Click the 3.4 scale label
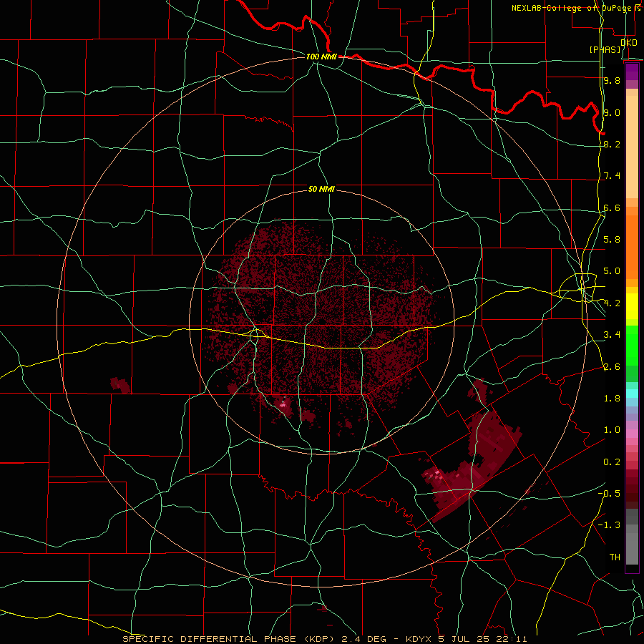 click(612, 334)
